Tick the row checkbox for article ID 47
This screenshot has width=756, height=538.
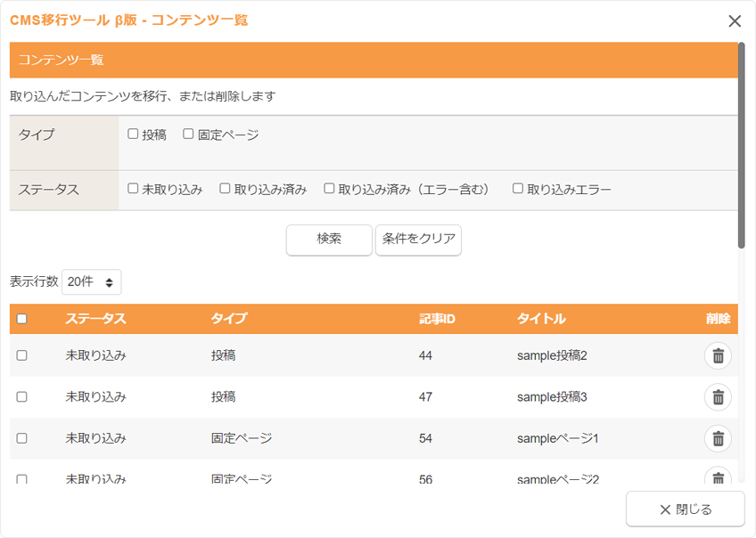[22, 396]
